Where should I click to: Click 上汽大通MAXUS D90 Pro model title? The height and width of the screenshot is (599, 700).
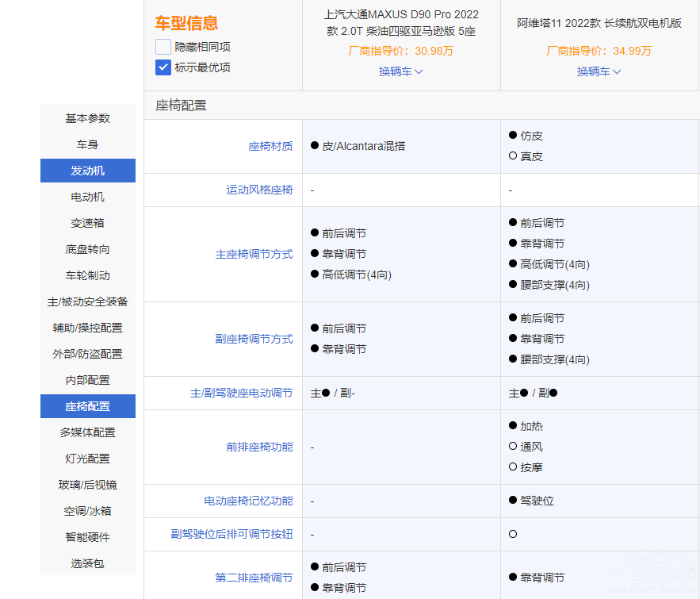point(401,23)
